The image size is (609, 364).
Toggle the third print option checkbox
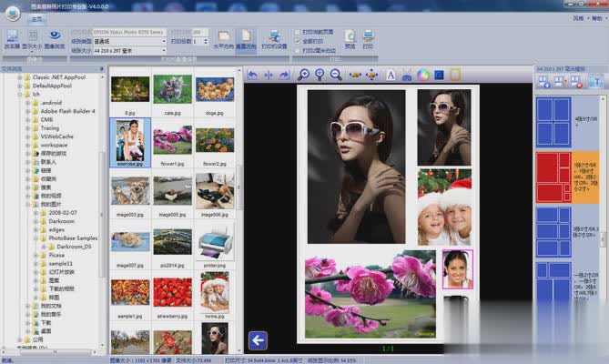[298, 50]
